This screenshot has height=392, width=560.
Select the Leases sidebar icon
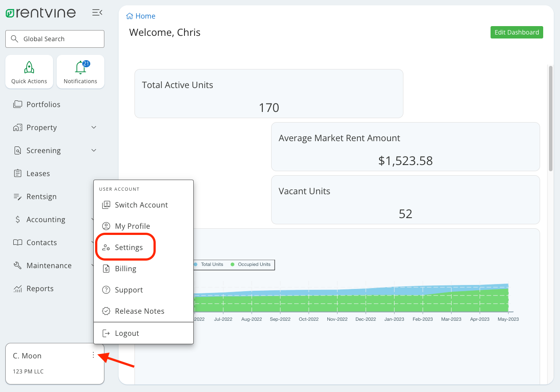tap(17, 173)
